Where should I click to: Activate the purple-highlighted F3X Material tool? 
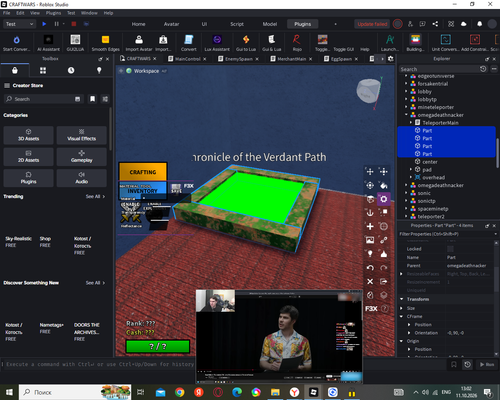pos(384,199)
